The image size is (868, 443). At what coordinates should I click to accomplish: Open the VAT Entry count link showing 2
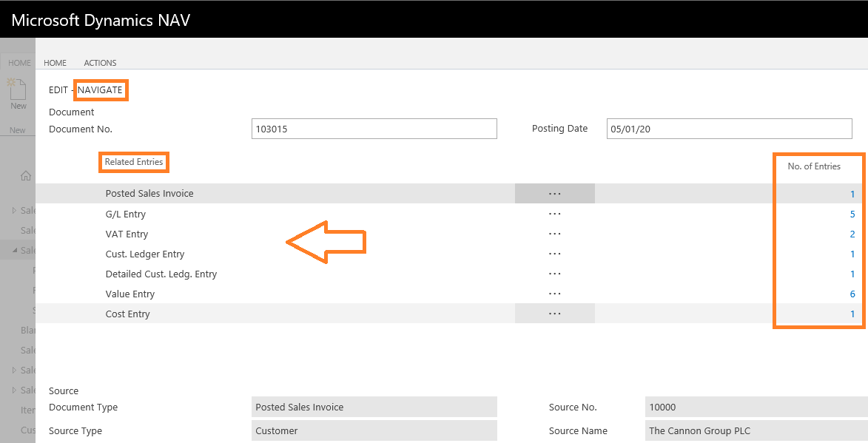tap(852, 234)
